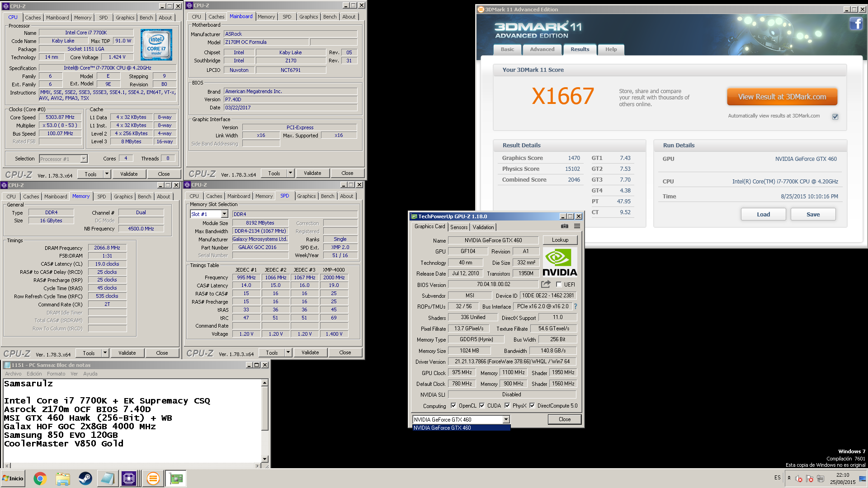Toggle automatically view results checkbox in 3DMark
Image resolution: width=868 pixels, height=488 pixels.
pyautogui.click(x=835, y=117)
